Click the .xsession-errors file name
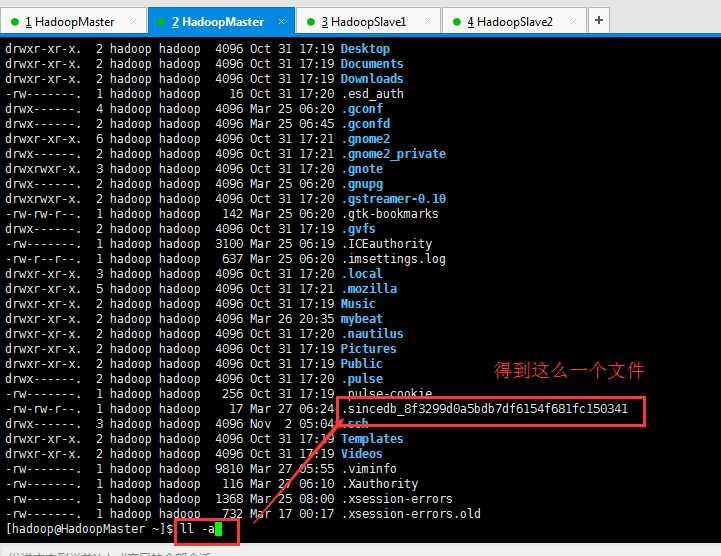 point(397,499)
